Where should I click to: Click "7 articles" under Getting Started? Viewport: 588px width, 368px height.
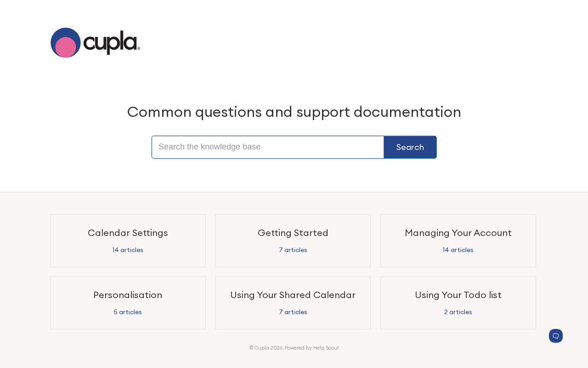[x=293, y=250]
